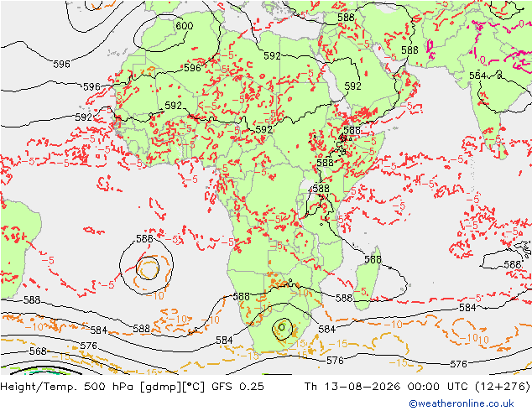Image resolution: width=532 pixels, height=411 pixels.
Task: Click the date text 'Th 13-08-2026 00:00 UTC (12+276)'
Action: pos(417,386)
